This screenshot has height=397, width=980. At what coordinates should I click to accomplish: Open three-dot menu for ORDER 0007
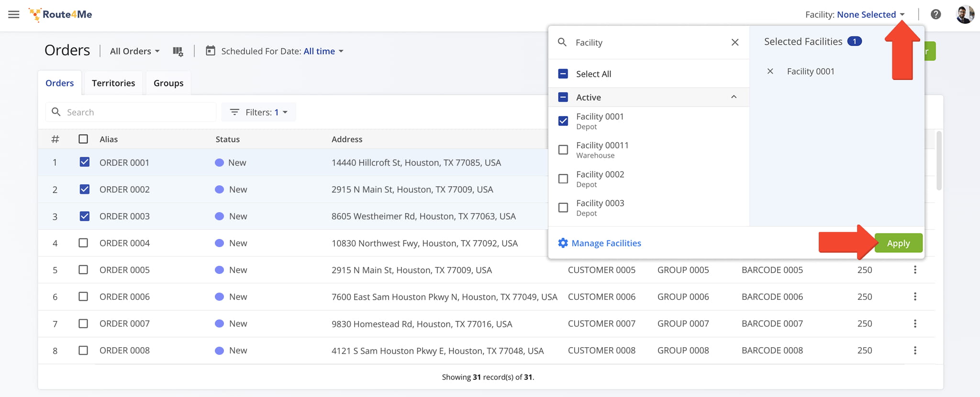tap(915, 323)
